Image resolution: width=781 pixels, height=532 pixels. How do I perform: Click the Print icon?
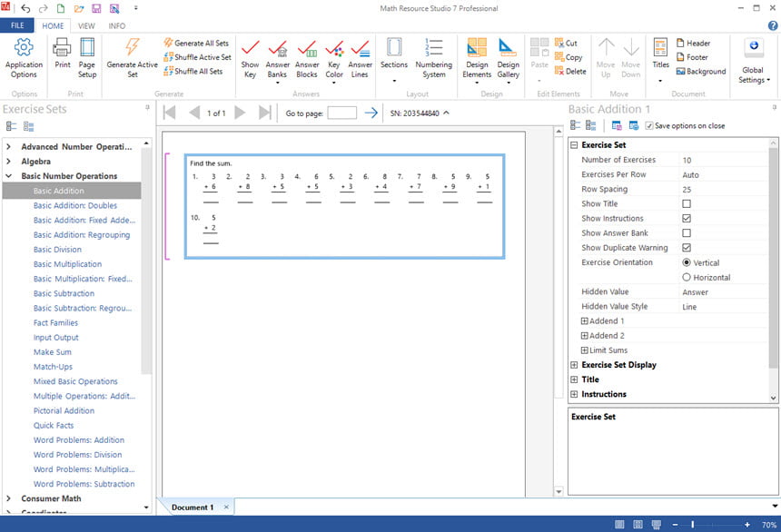point(63,54)
